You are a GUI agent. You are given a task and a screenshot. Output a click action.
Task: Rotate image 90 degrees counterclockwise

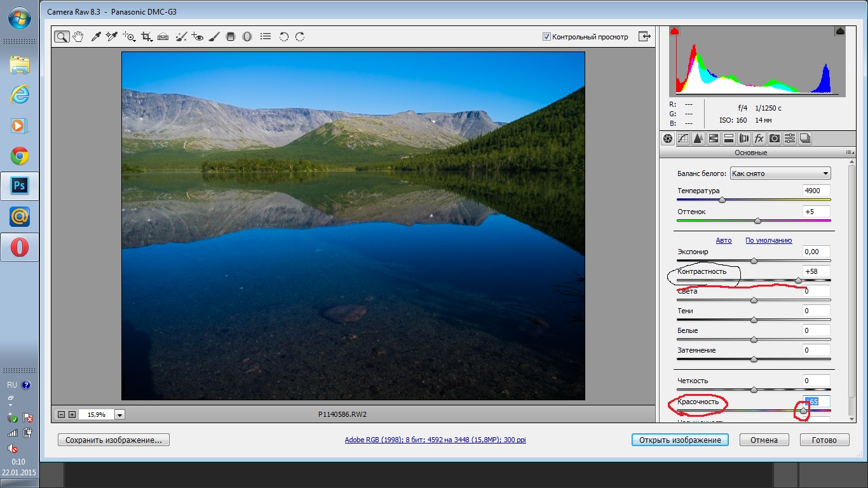pos(284,37)
